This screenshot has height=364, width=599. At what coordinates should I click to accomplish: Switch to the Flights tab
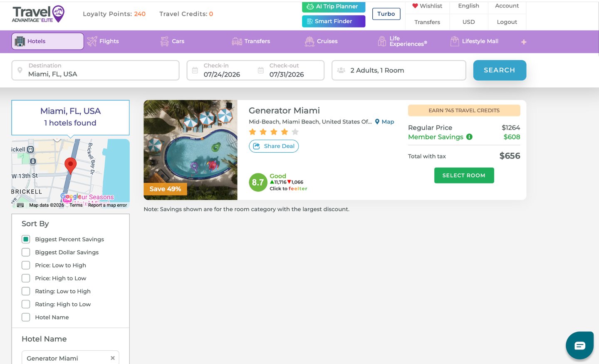click(103, 41)
